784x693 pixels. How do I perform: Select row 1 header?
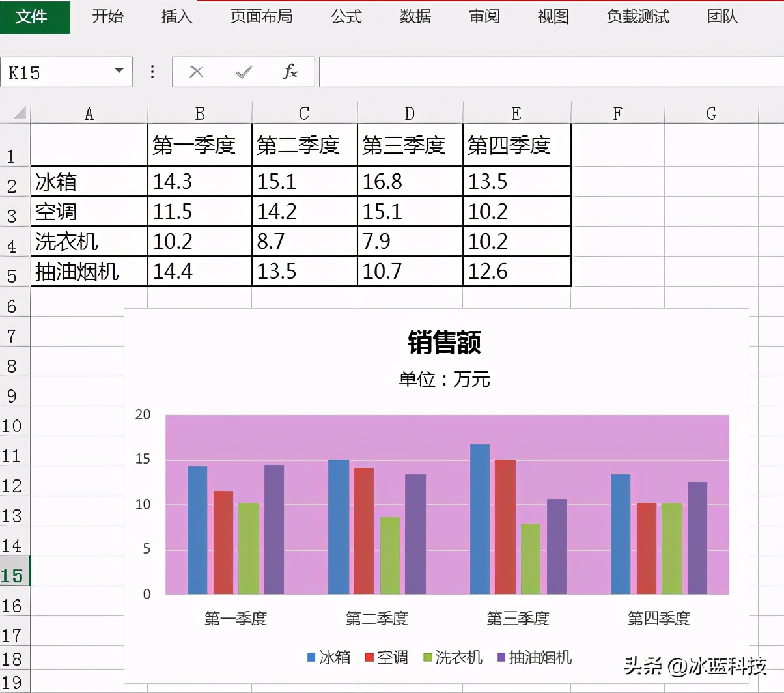point(15,145)
